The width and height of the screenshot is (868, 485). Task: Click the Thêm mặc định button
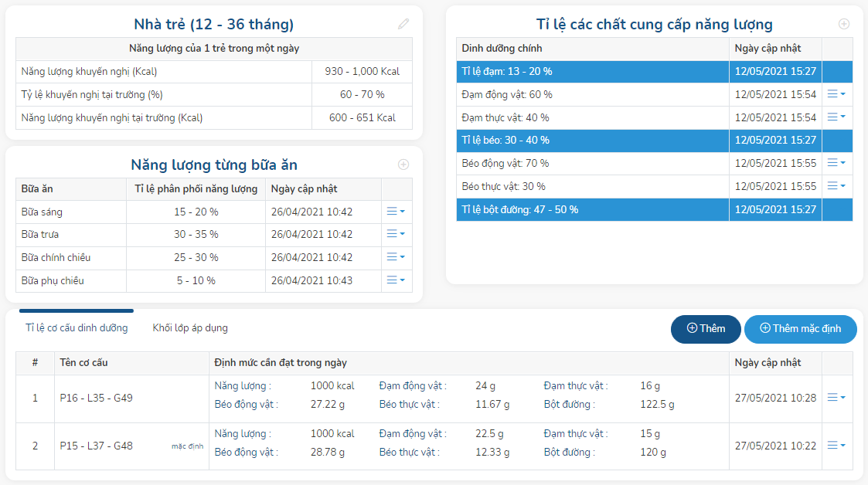pyautogui.click(x=800, y=329)
